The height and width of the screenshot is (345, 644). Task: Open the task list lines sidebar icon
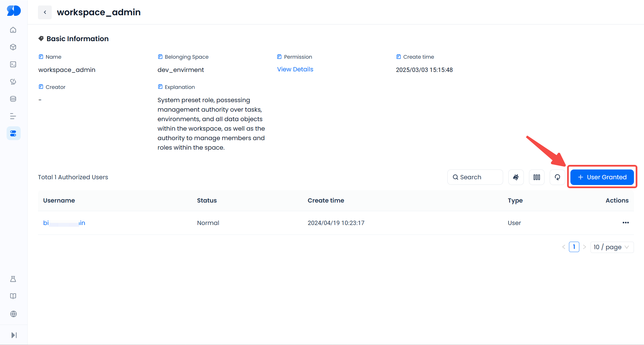[13, 116]
